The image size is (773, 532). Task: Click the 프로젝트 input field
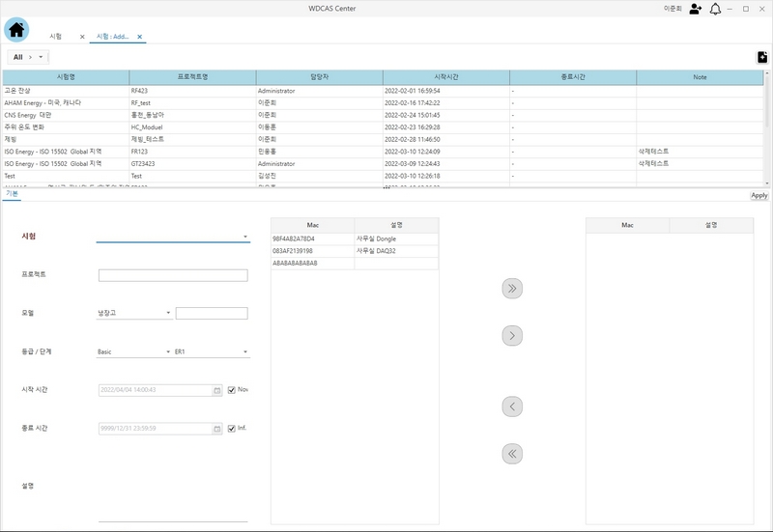click(173, 275)
